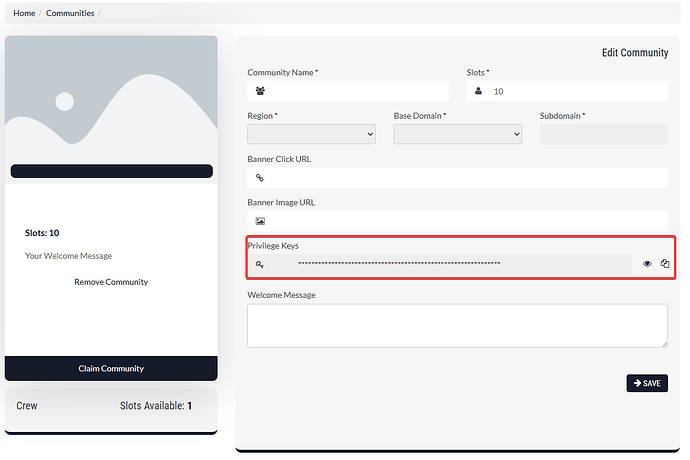Click the picture icon in Banner Image URL
This screenshot has width=690, height=460.
point(260,221)
